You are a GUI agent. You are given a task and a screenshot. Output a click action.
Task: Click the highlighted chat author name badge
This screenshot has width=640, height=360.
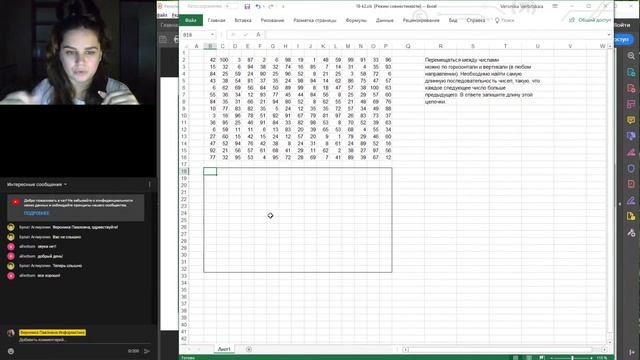[52, 332]
